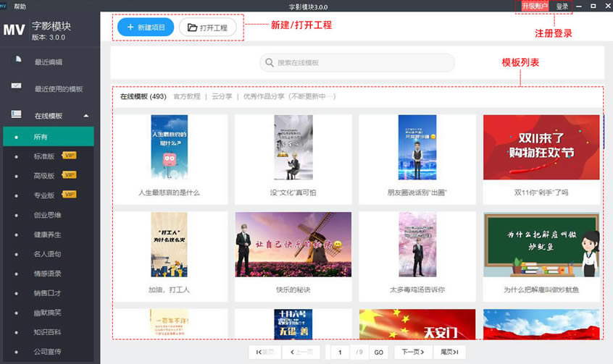Select the 情感语录 category

point(47,274)
